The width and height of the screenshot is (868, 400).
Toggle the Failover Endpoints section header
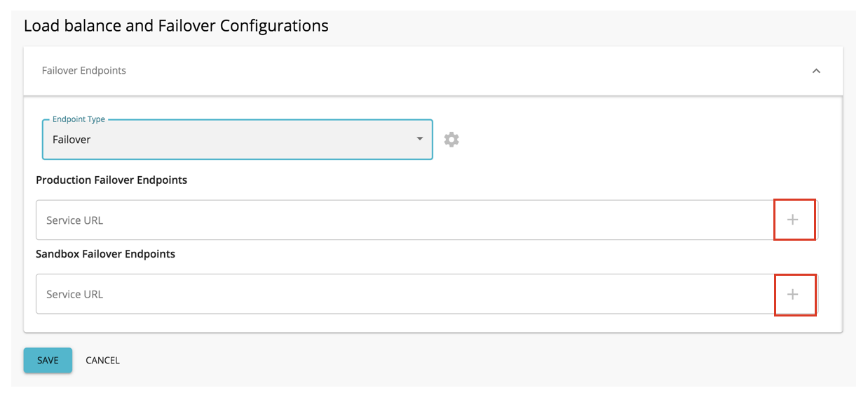(421, 71)
